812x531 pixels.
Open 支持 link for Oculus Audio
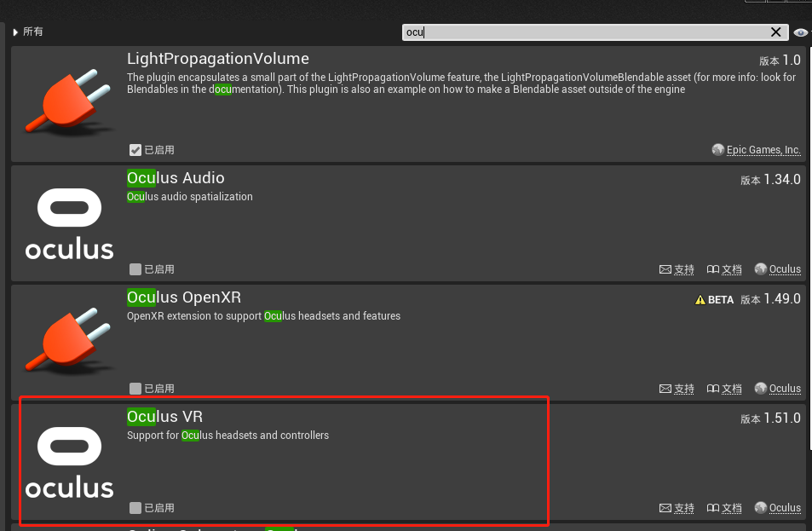[683, 269]
